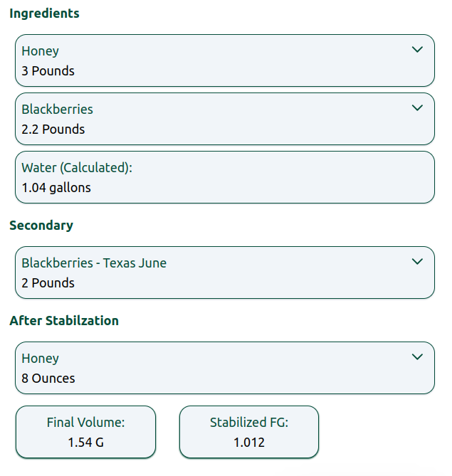452x476 pixels.
Task: Click the Honey label under After Stabilzation
Action: (x=40, y=359)
